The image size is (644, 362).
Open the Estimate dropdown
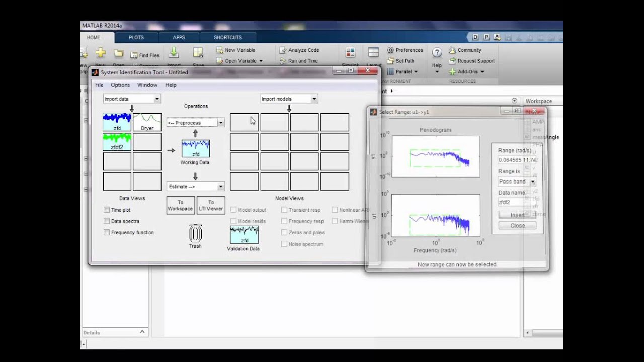195,187
